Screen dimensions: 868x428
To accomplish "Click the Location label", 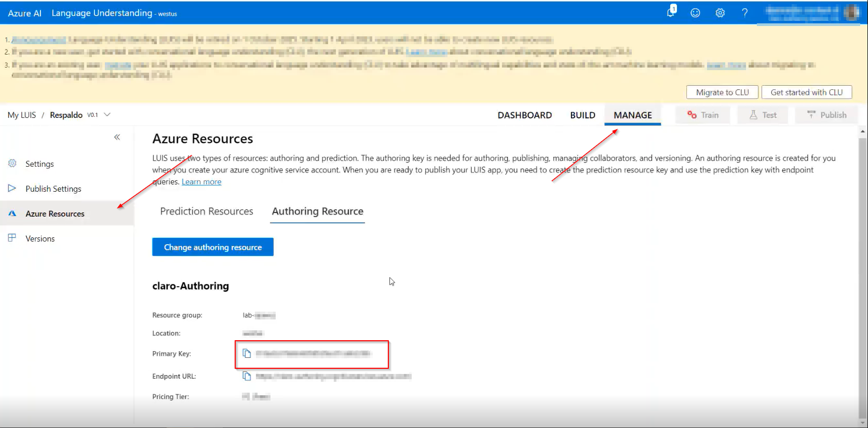I will click(166, 333).
